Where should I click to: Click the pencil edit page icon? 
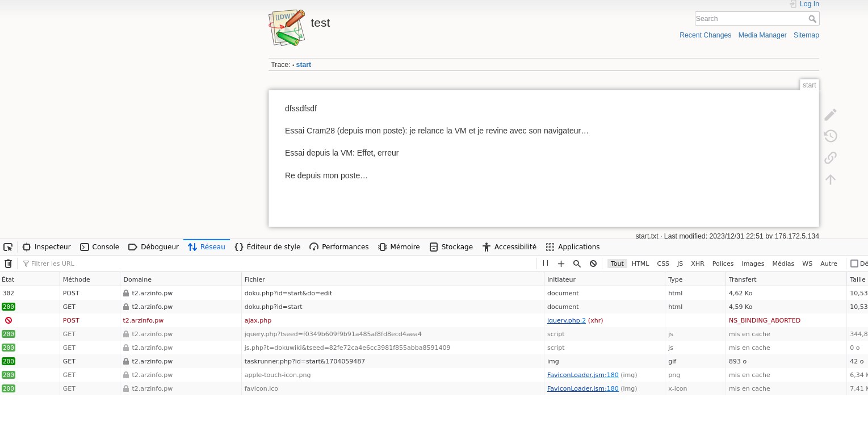[x=830, y=115]
